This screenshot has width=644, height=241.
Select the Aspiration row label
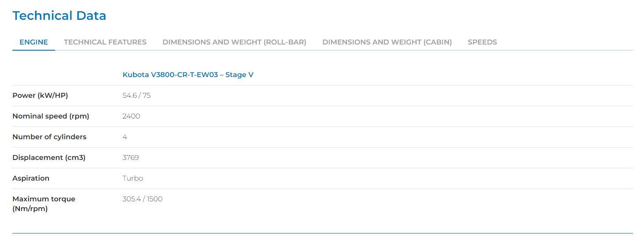(x=31, y=178)
